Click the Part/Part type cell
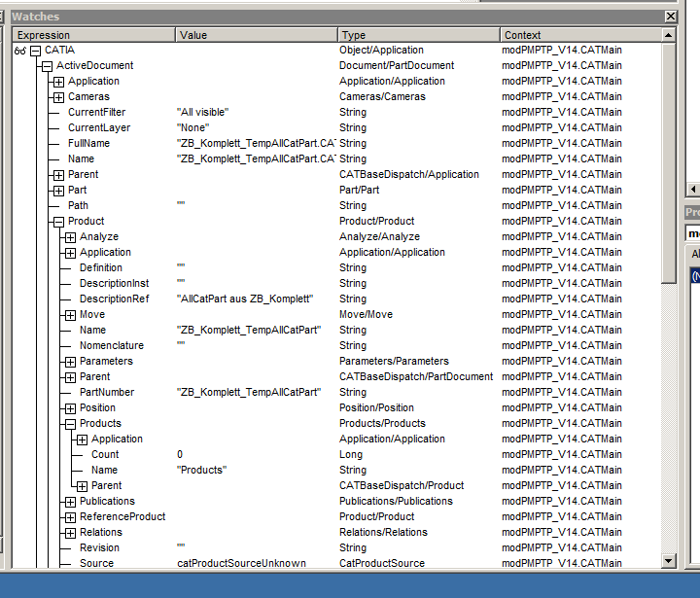The height and width of the screenshot is (598, 700). coord(359,190)
